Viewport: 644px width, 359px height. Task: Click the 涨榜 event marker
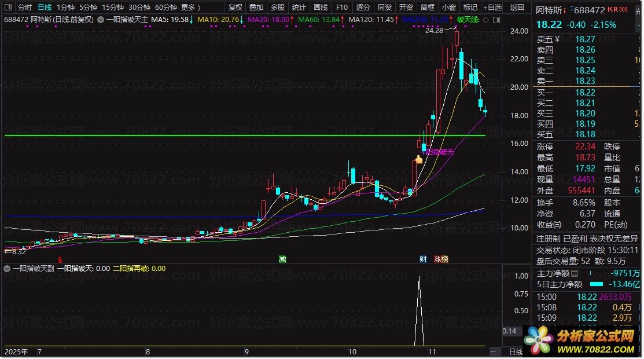(x=441, y=259)
